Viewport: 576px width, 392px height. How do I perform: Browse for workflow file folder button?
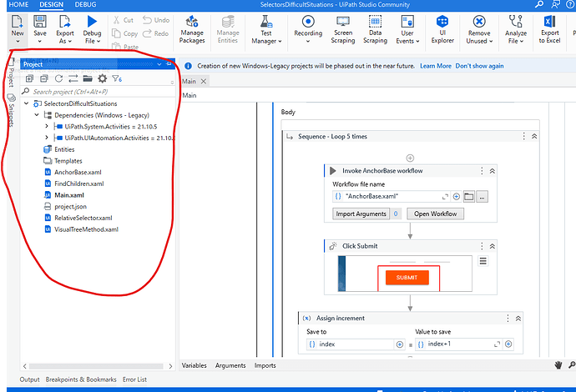pos(469,196)
